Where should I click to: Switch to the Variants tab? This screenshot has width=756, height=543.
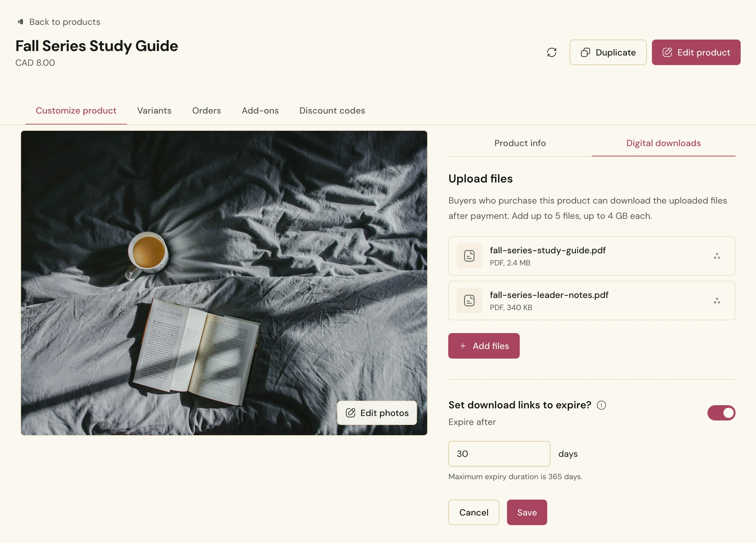point(154,111)
